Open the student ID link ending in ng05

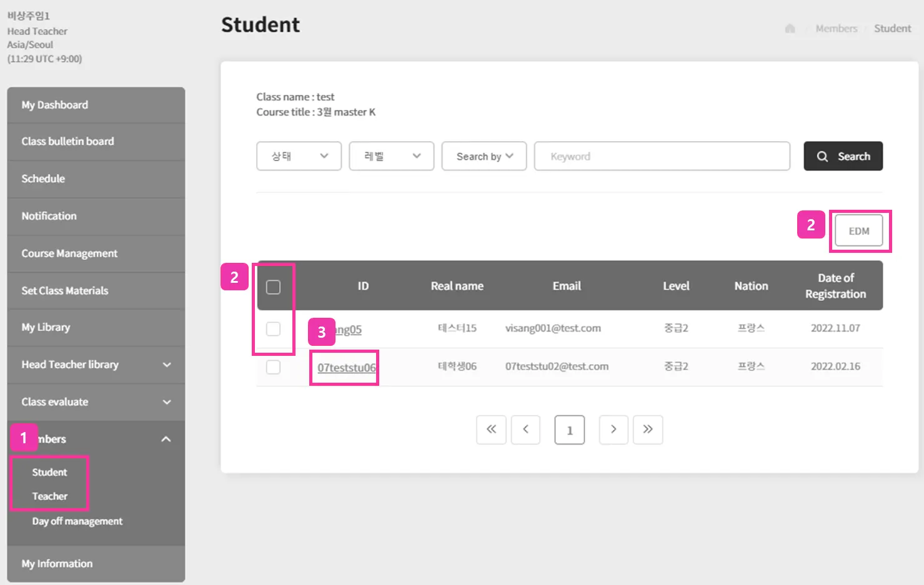349,330
